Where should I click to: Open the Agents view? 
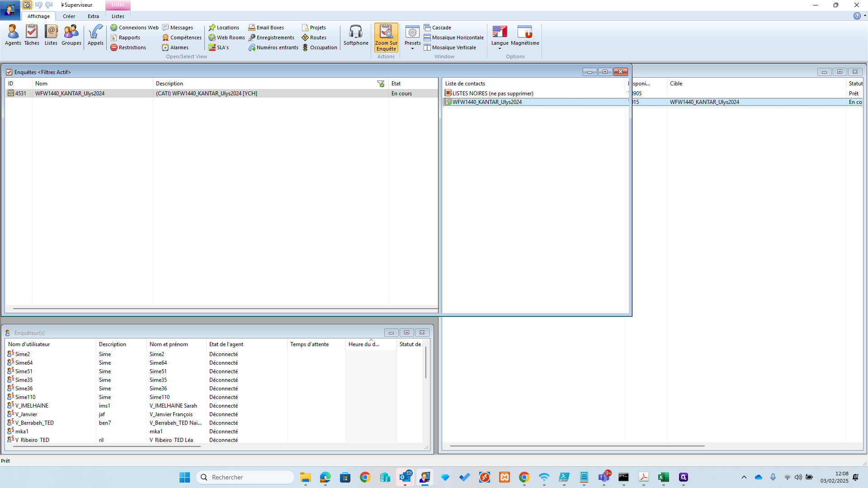point(13,35)
